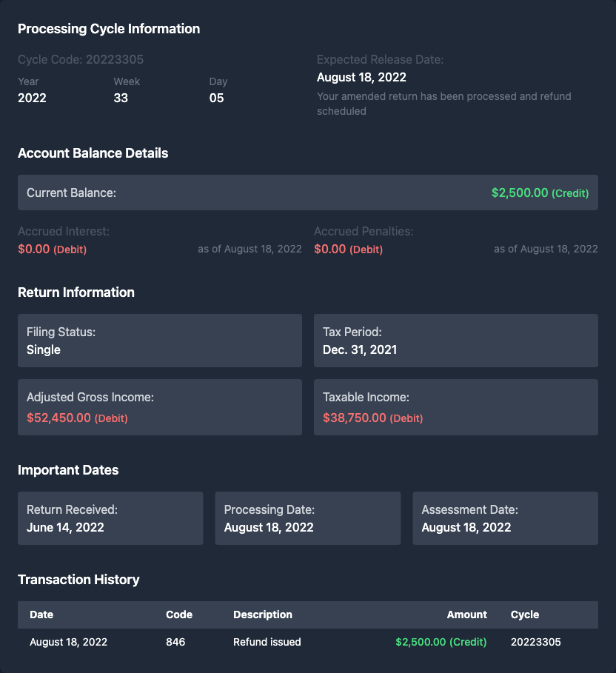Select the Filing Status card
The image size is (616, 673).
pyautogui.click(x=159, y=341)
